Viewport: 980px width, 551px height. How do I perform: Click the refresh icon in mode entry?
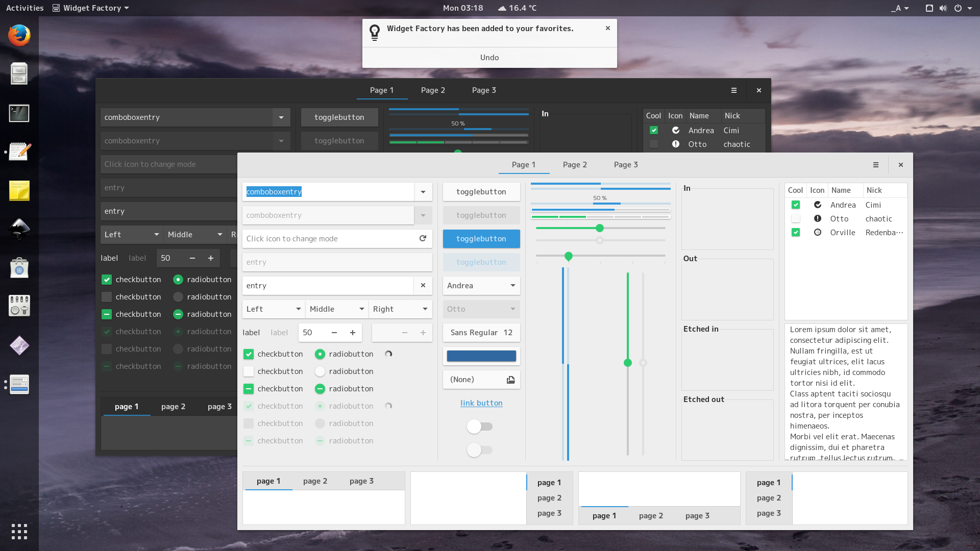(x=423, y=238)
